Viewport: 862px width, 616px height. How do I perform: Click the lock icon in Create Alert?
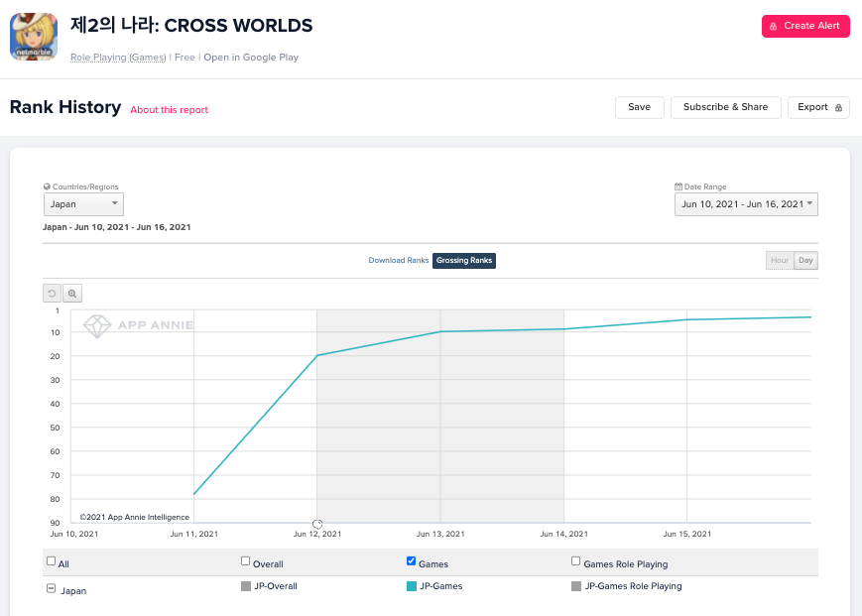coord(774,27)
